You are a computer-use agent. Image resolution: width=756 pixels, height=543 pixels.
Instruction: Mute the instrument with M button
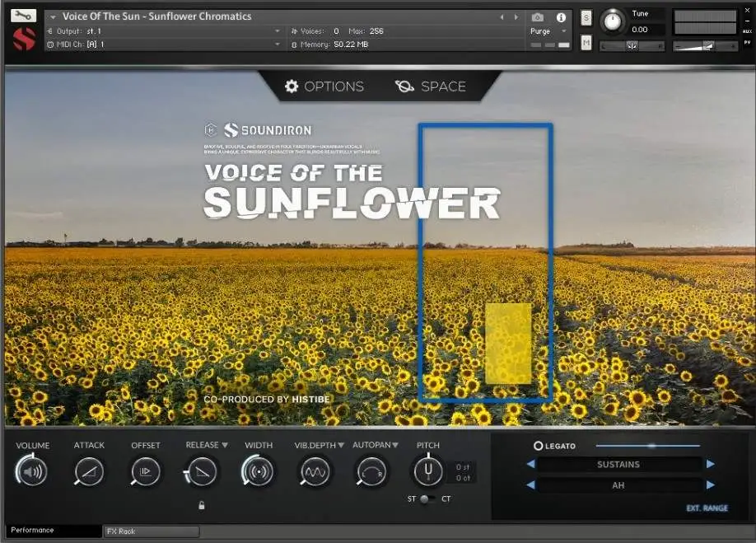pyautogui.click(x=586, y=43)
